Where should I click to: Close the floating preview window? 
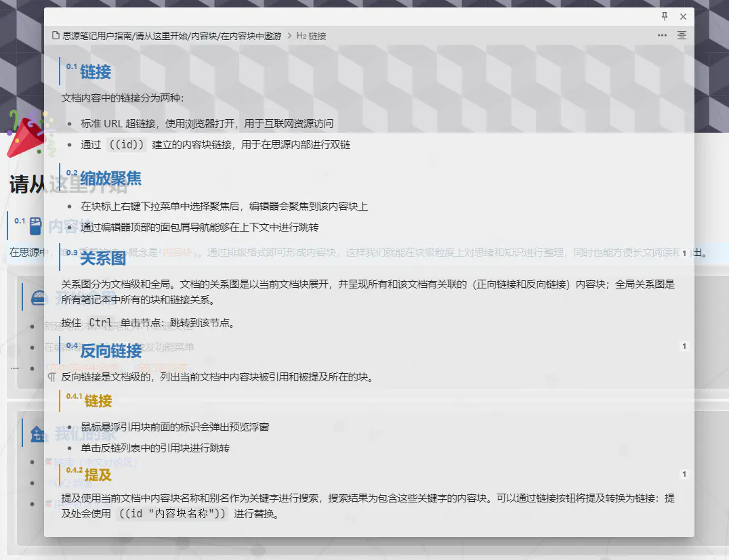pyautogui.click(x=683, y=16)
